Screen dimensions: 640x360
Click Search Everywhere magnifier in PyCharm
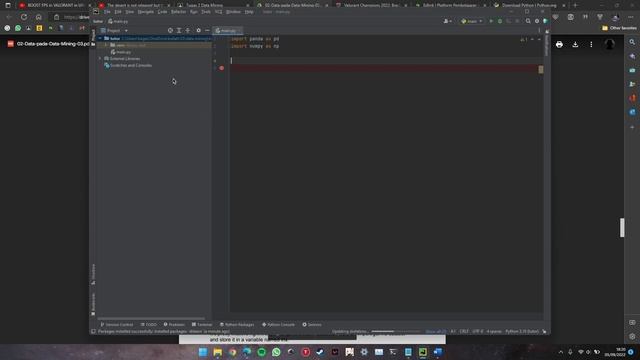[x=528, y=21]
